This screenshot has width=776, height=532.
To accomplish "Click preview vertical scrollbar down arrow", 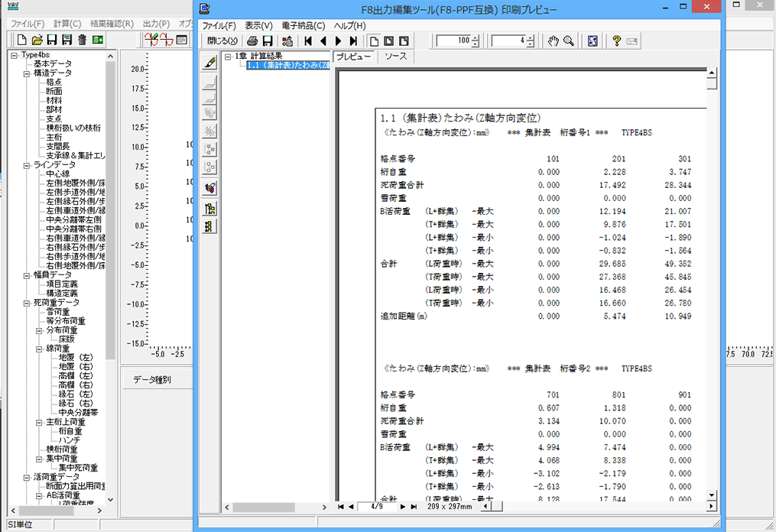I will pos(712,495).
